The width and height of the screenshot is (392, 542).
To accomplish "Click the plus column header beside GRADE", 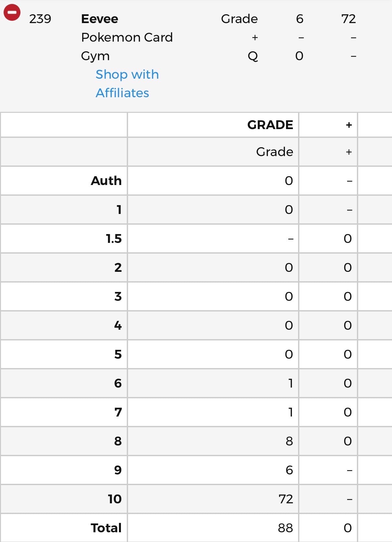I will click(349, 125).
